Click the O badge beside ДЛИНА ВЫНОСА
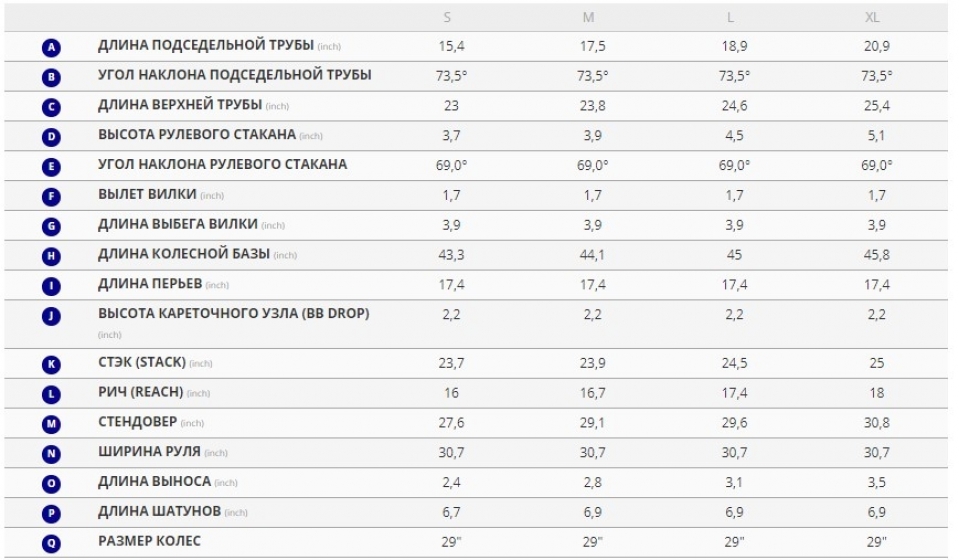 click(51, 484)
